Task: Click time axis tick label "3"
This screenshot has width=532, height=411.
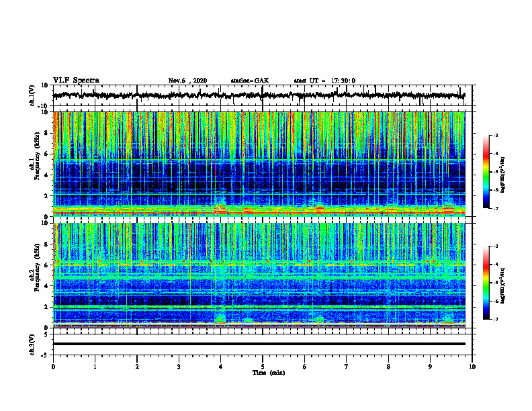Action: tap(179, 367)
